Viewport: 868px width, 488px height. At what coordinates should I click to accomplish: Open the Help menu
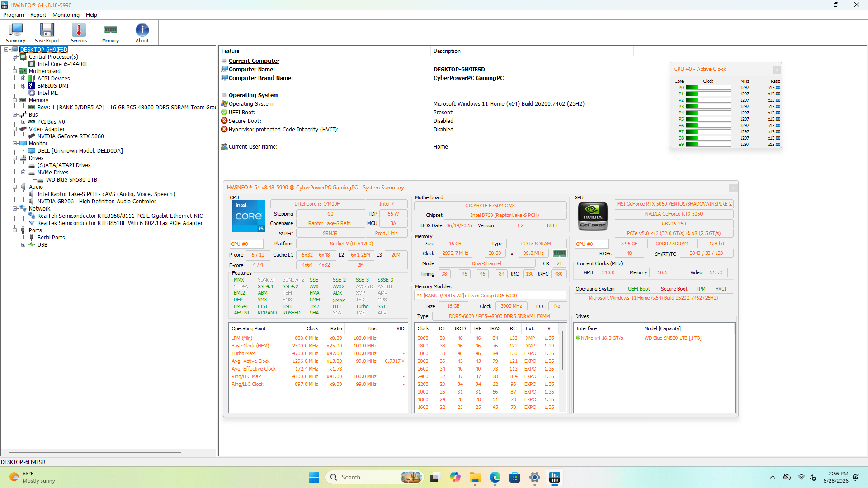(x=92, y=15)
